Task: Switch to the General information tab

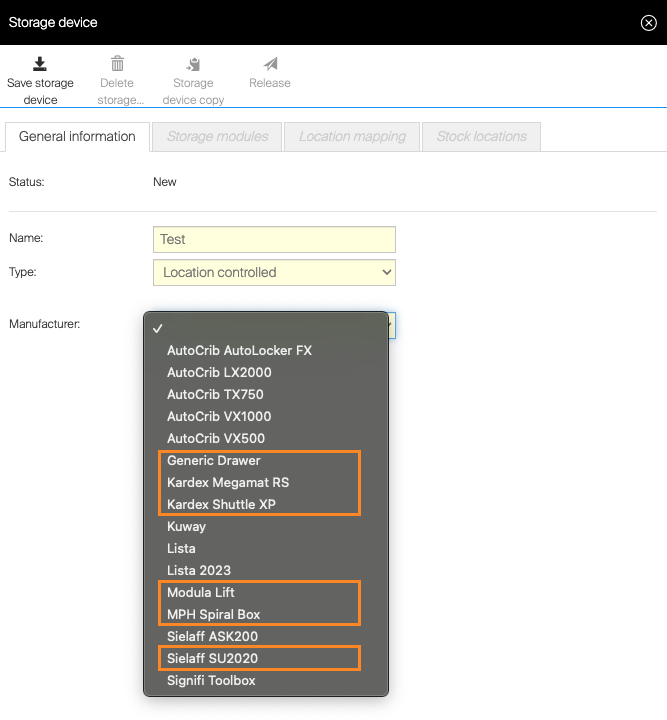Action: click(x=77, y=137)
